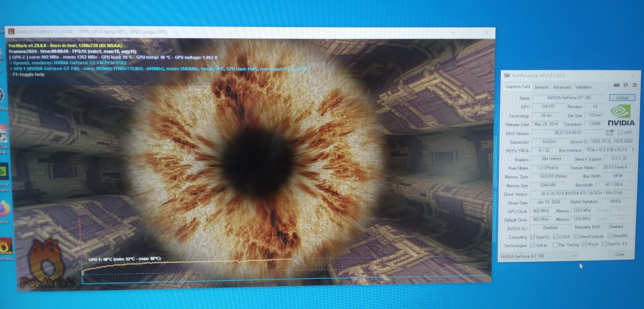Screen dimensions: 644x309
Task: Click the Lookup button
Action: coord(622,98)
